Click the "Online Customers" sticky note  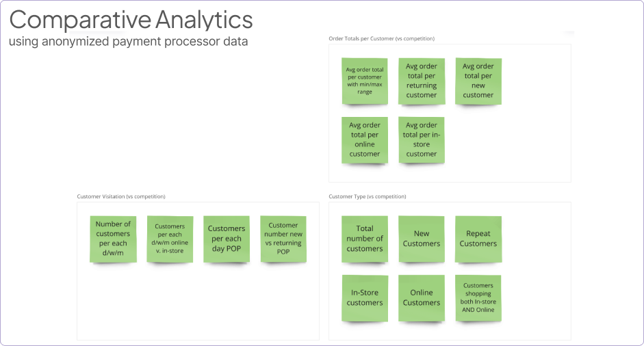tap(422, 298)
